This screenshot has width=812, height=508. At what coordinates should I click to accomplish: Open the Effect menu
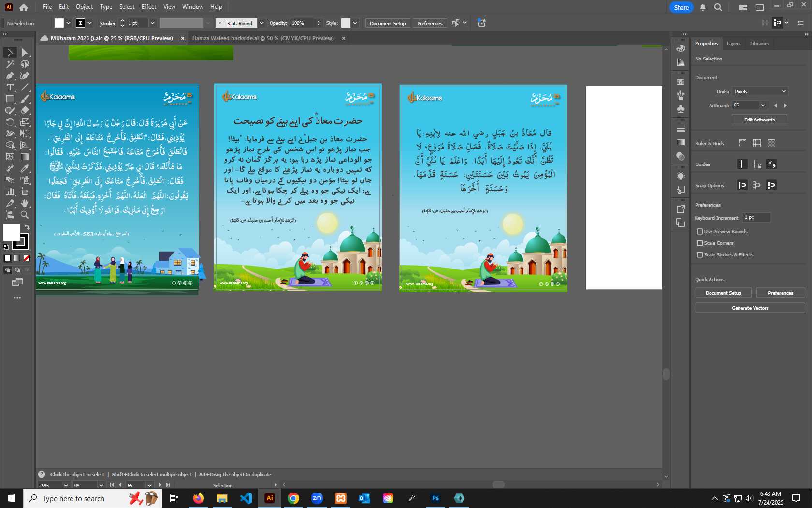(x=149, y=7)
